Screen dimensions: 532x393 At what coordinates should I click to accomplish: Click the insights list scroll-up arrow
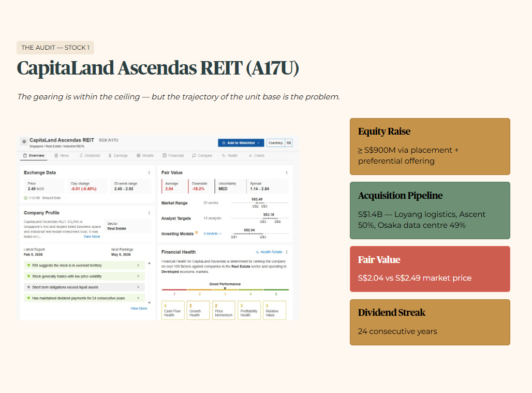(149, 264)
